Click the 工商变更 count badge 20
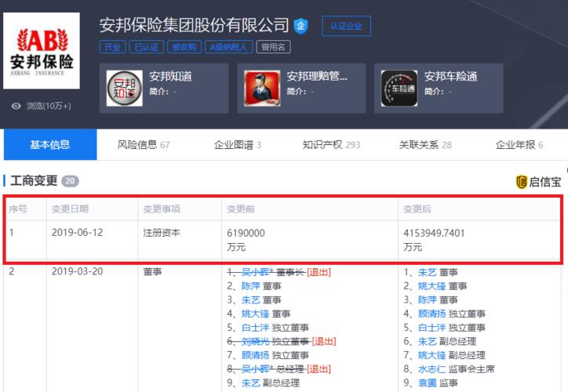This screenshot has width=568, height=392. click(70, 181)
